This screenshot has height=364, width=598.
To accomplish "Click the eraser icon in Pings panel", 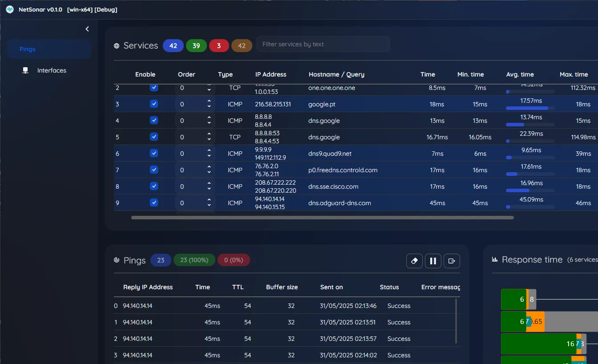I will (x=414, y=261).
